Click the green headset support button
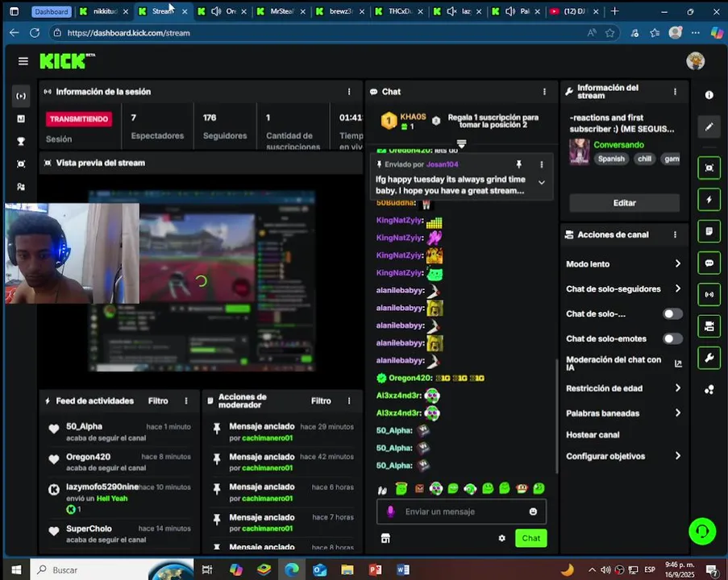This screenshot has width=728, height=580. click(x=702, y=531)
